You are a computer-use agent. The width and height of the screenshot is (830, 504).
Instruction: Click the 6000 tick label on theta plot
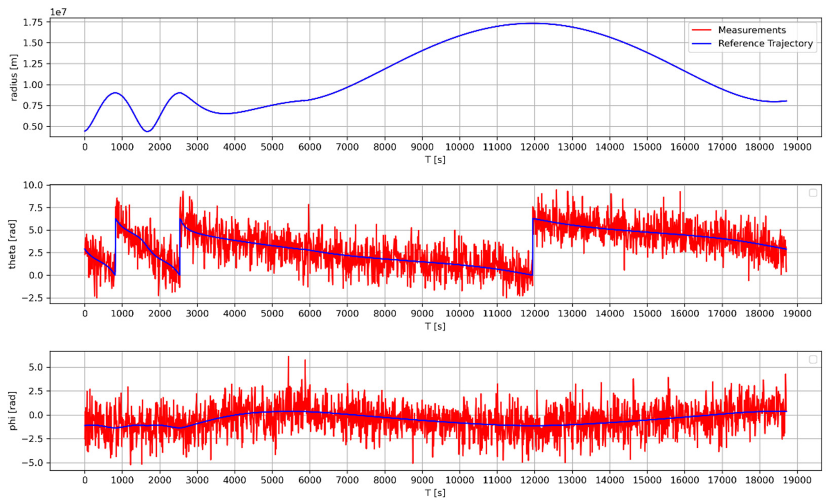(x=310, y=314)
